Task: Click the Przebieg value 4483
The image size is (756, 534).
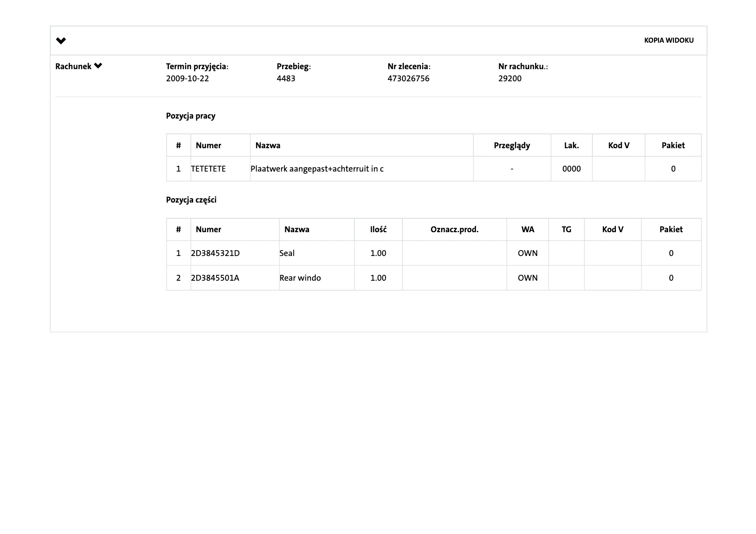Action: (x=286, y=79)
